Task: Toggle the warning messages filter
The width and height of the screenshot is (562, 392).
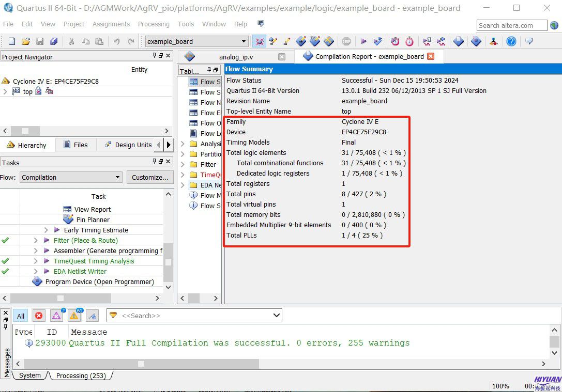Action: pyautogui.click(x=74, y=316)
